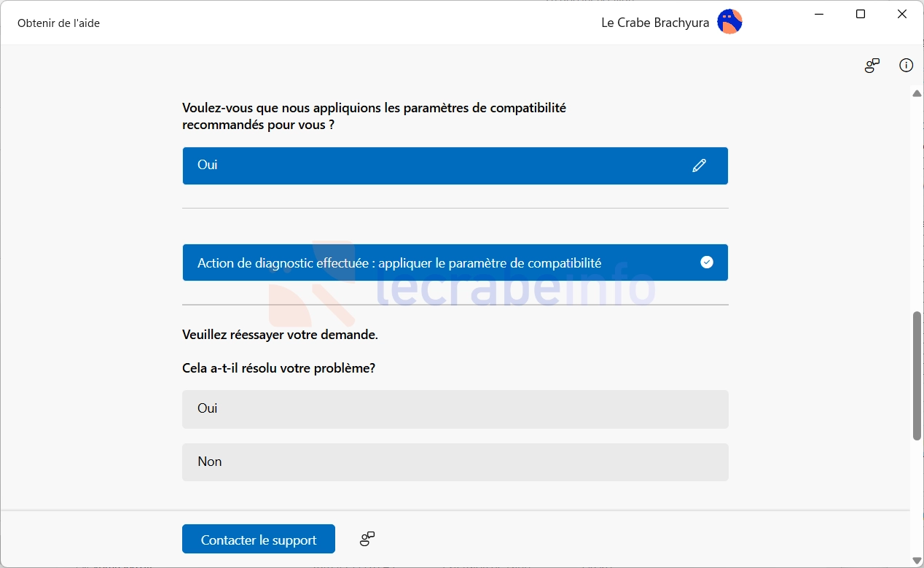
Task: Click the Le Crabe Brachyura account name
Action: (x=655, y=23)
